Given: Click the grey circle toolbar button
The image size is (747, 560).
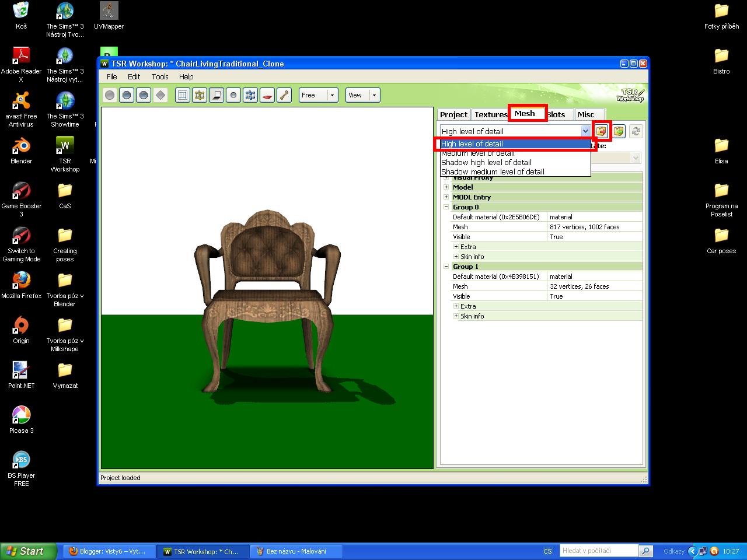Looking at the screenshot, I should pos(110,95).
